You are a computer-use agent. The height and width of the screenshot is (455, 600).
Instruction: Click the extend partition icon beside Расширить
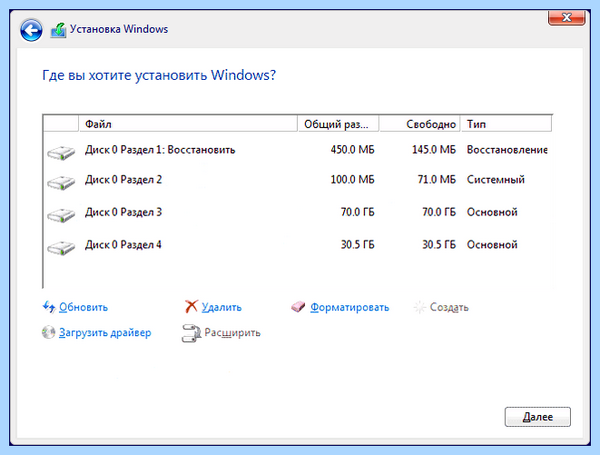(x=191, y=333)
